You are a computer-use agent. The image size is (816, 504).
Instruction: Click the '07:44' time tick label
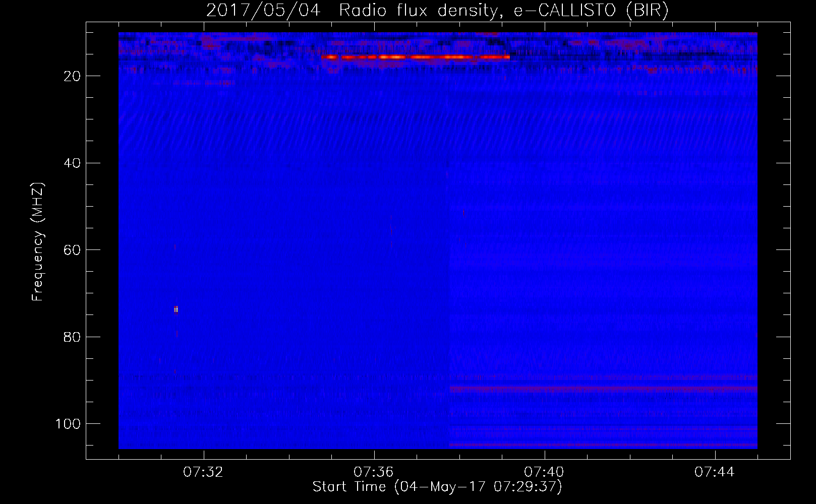pyautogui.click(x=715, y=472)
